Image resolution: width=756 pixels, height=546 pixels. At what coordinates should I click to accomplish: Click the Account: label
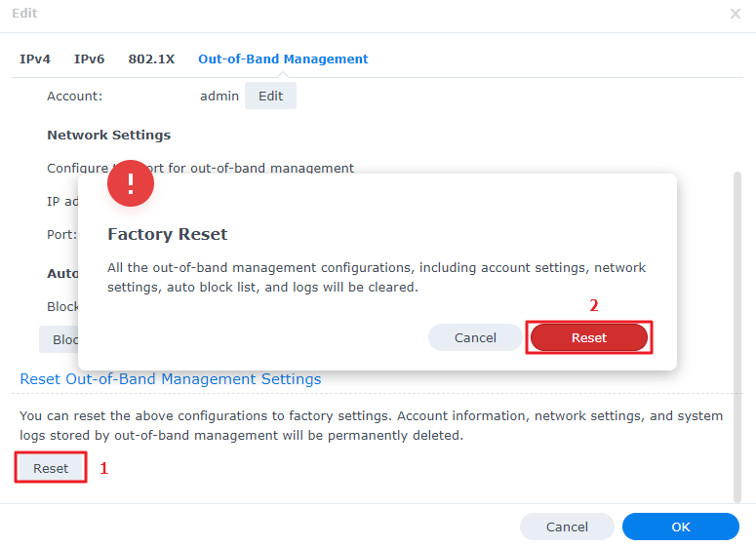75,96
